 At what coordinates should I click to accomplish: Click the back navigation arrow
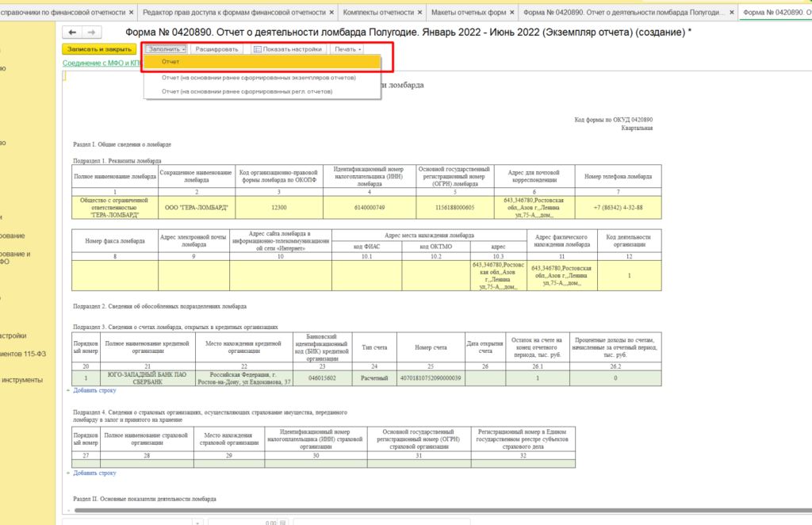coord(73,33)
